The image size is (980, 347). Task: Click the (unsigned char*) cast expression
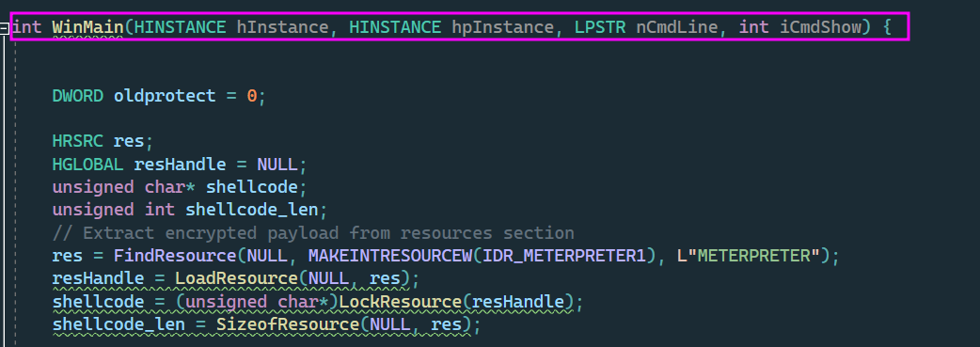coord(257,302)
